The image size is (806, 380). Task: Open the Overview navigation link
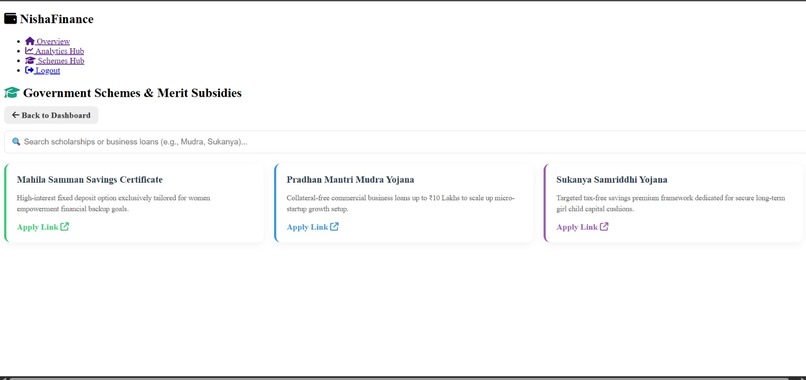point(47,41)
